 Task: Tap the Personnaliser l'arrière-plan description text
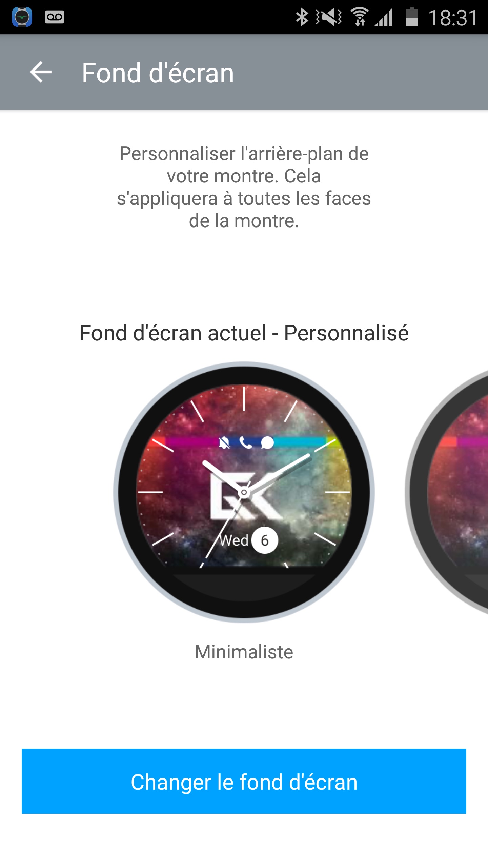click(244, 187)
